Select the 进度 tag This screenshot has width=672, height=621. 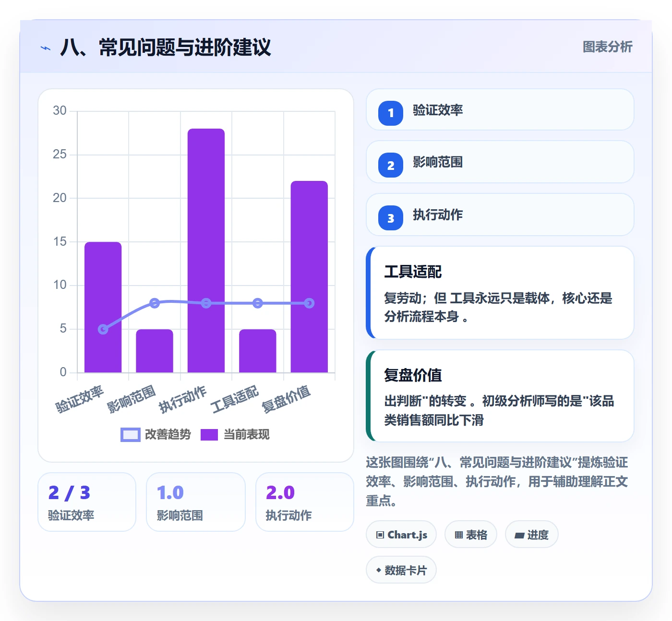pyautogui.click(x=532, y=534)
